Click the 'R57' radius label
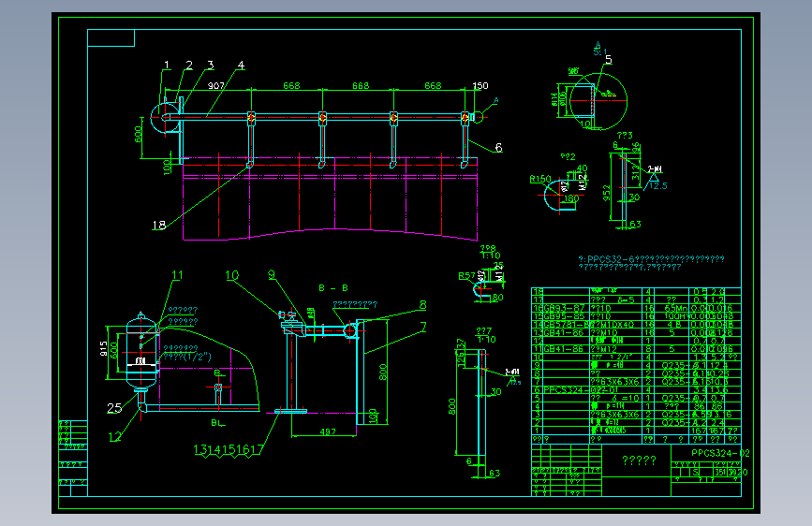Image resolution: width=812 pixels, height=526 pixels. coord(466,276)
